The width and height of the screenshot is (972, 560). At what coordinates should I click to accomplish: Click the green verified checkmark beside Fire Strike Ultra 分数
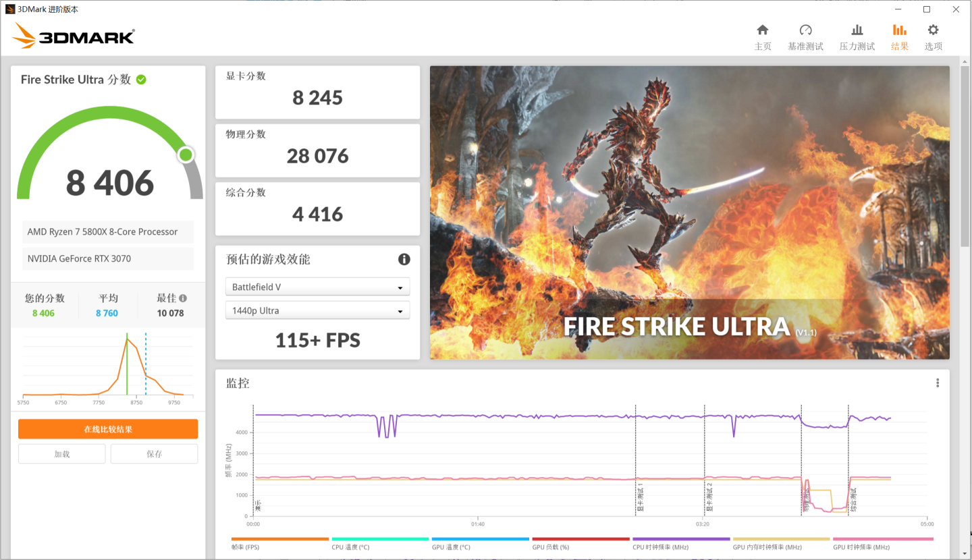(x=141, y=80)
